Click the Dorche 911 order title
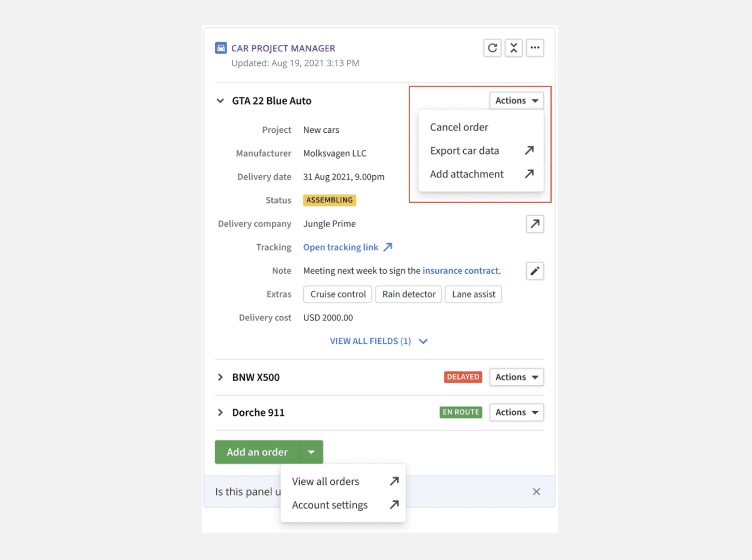Image resolution: width=752 pixels, height=560 pixels. point(258,412)
